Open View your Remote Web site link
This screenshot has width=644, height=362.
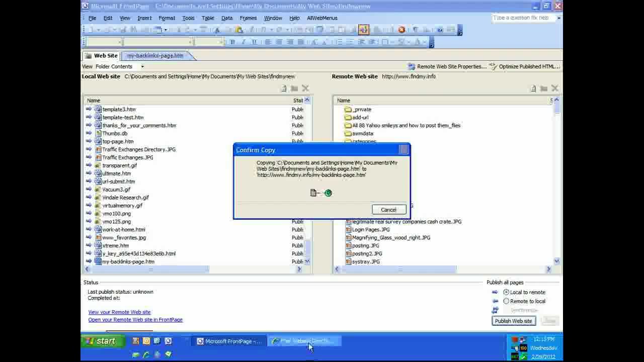[119, 312]
